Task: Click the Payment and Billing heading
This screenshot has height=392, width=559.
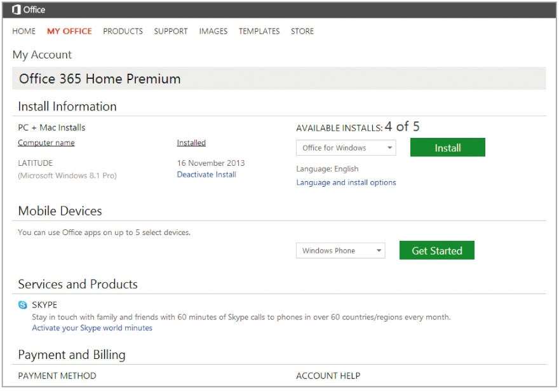Action: pos(72,355)
